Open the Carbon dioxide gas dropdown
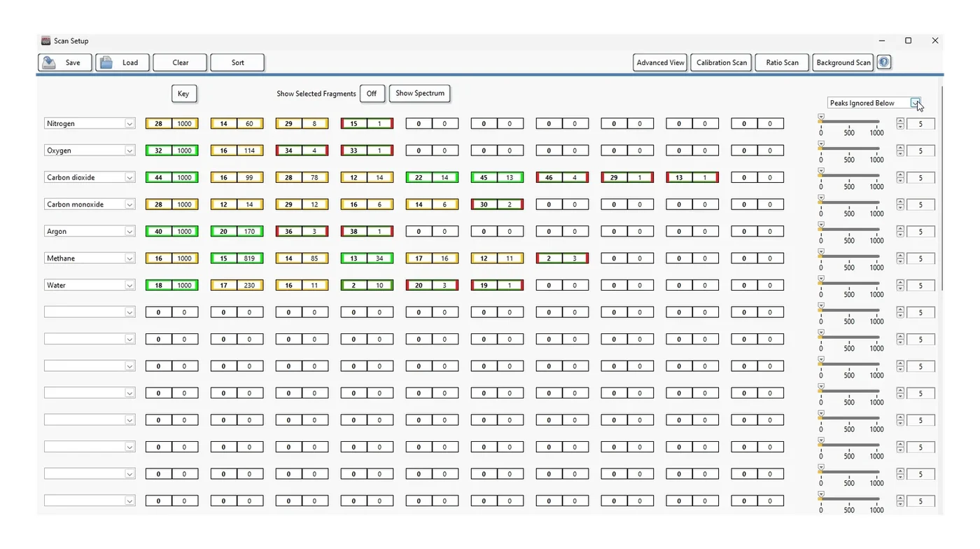Image resolution: width=980 pixels, height=549 pixels. click(129, 178)
